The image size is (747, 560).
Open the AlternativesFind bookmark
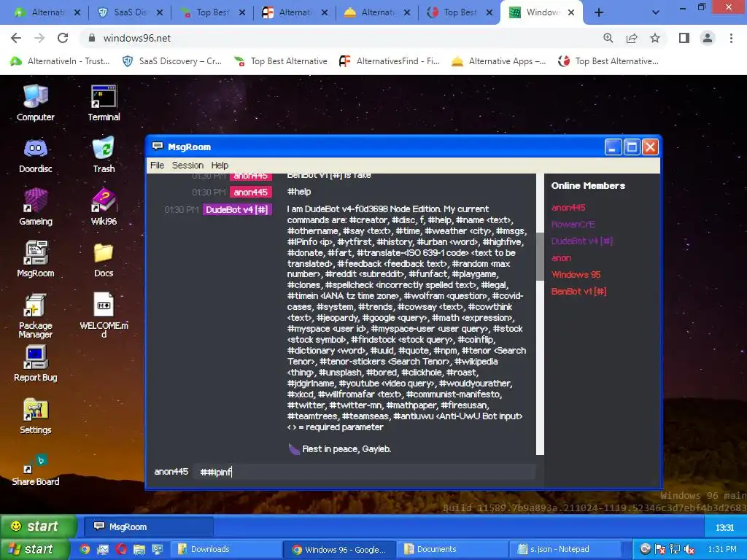click(x=390, y=61)
